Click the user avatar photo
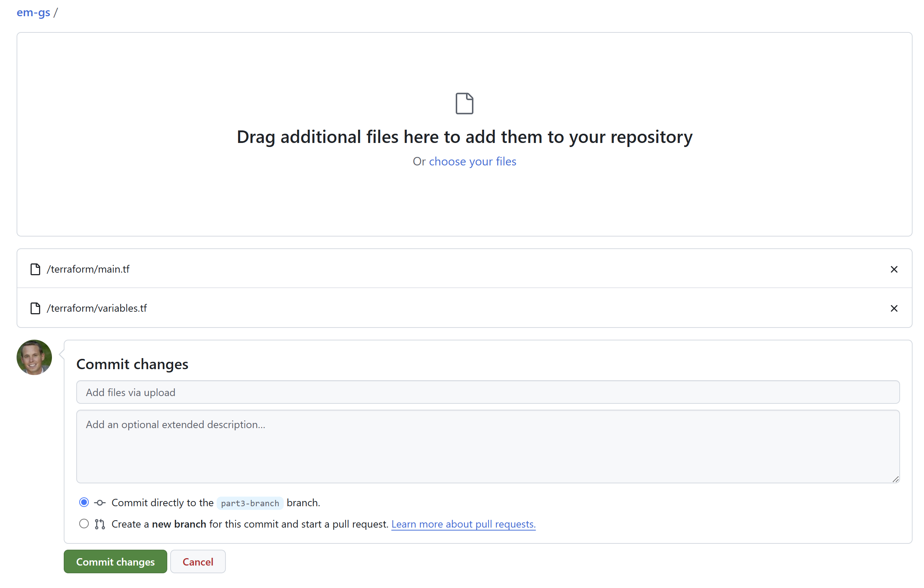This screenshot has width=924, height=588. (34, 357)
